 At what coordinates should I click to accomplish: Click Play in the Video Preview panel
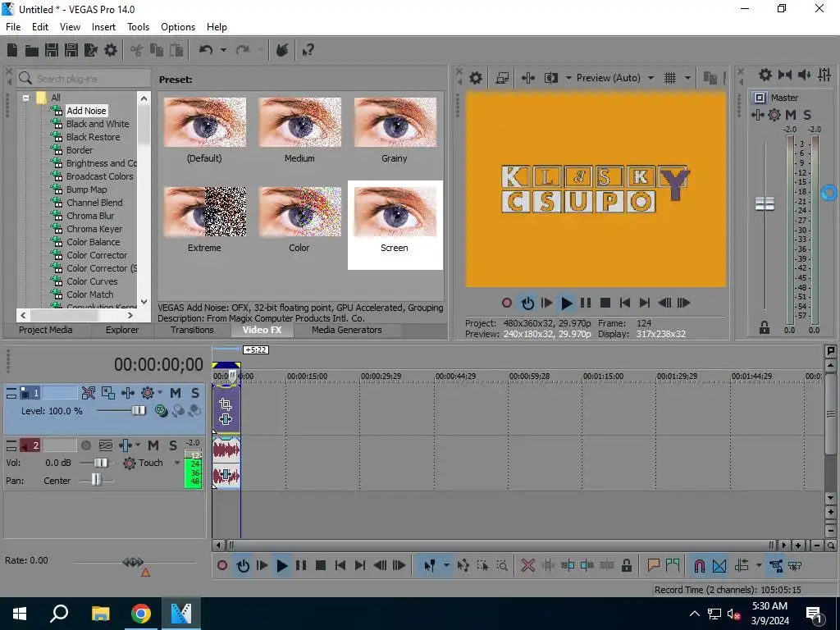click(x=566, y=304)
